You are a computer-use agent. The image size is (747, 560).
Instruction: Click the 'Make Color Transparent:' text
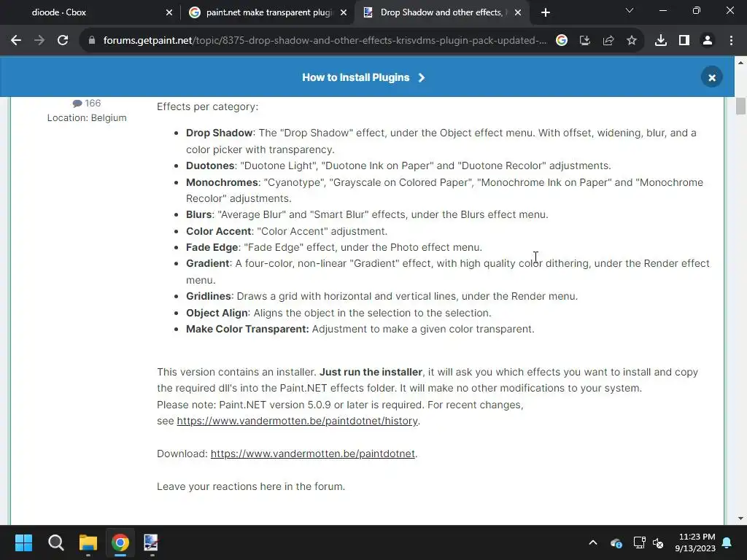click(247, 329)
